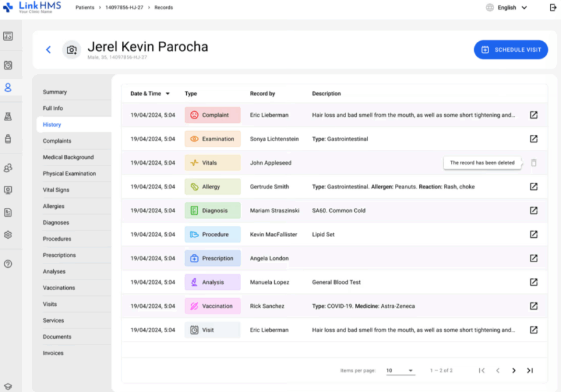
Task: Open the help question mark icon
Action: pyautogui.click(x=8, y=264)
